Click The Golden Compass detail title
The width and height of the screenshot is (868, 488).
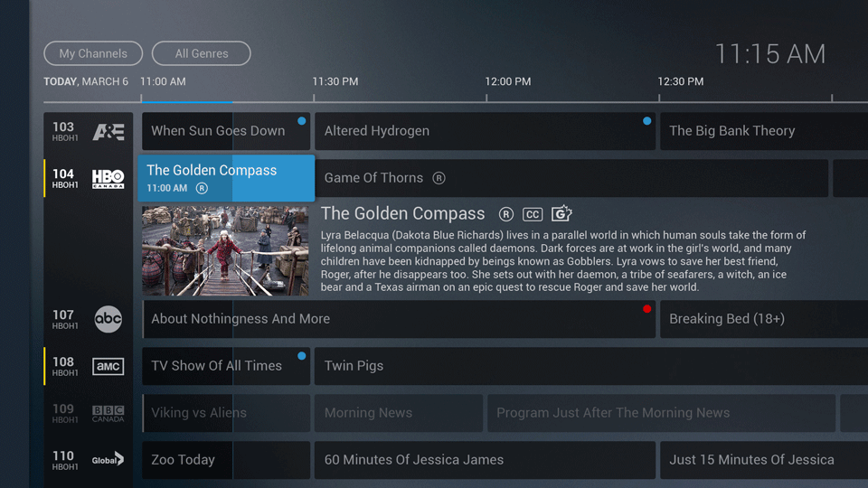click(403, 213)
